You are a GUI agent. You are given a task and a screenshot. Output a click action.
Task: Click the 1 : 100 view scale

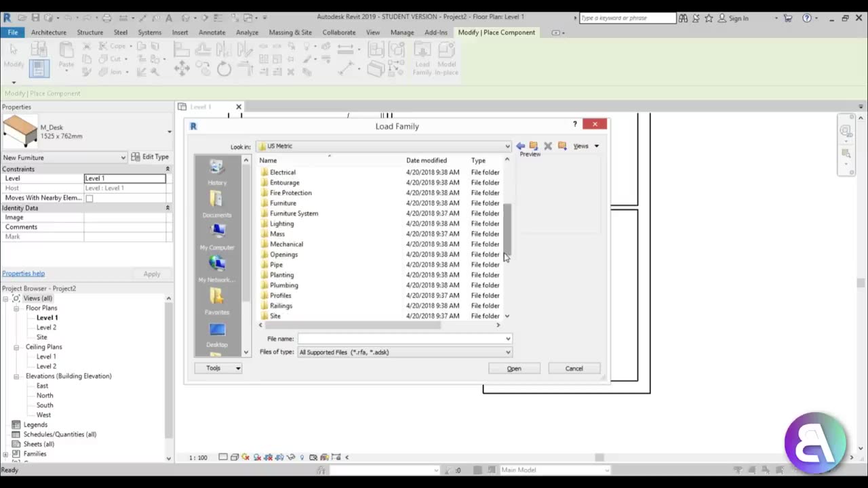tap(198, 457)
